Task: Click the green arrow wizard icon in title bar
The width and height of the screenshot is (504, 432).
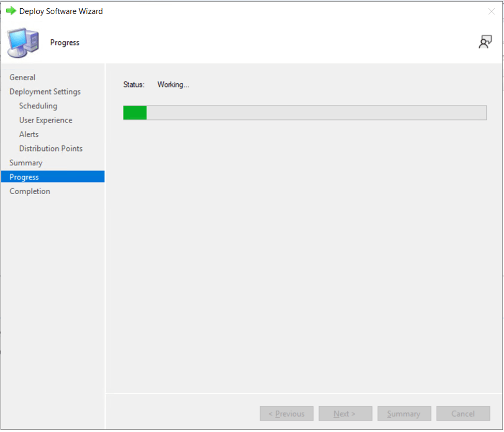Action: 11,11
